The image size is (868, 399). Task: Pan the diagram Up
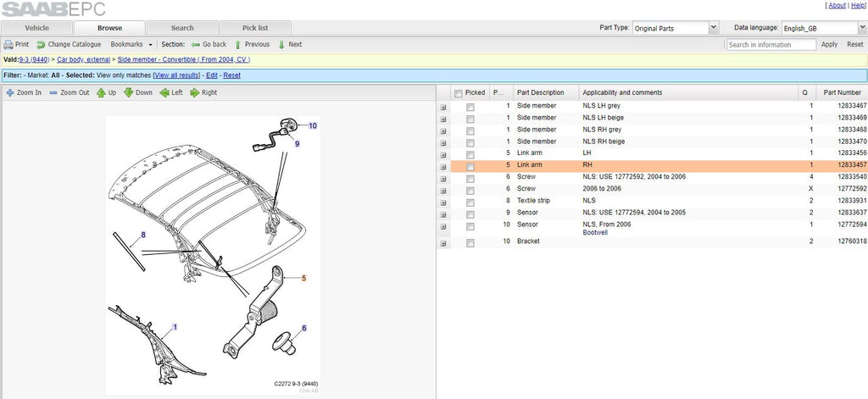(x=106, y=92)
